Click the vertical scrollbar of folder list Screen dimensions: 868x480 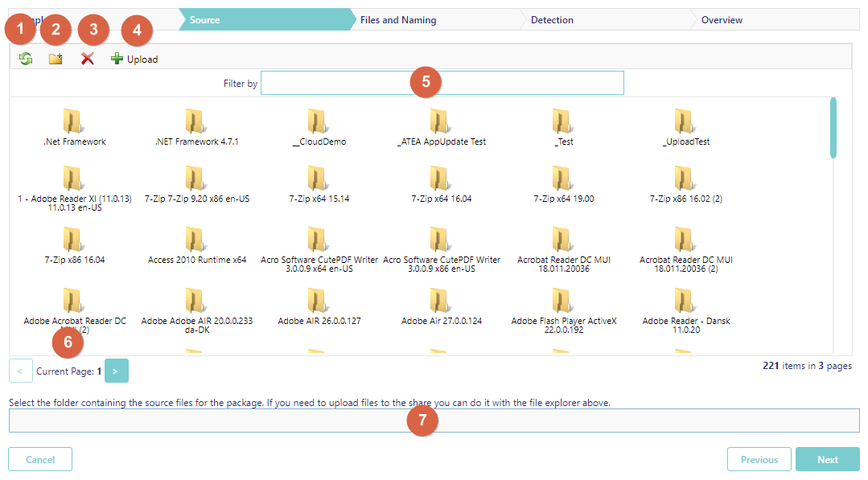point(833,129)
